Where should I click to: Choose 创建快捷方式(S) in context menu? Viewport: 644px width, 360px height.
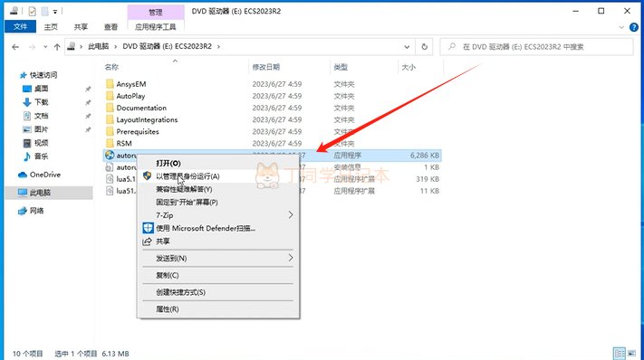pyautogui.click(x=218, y=292)
